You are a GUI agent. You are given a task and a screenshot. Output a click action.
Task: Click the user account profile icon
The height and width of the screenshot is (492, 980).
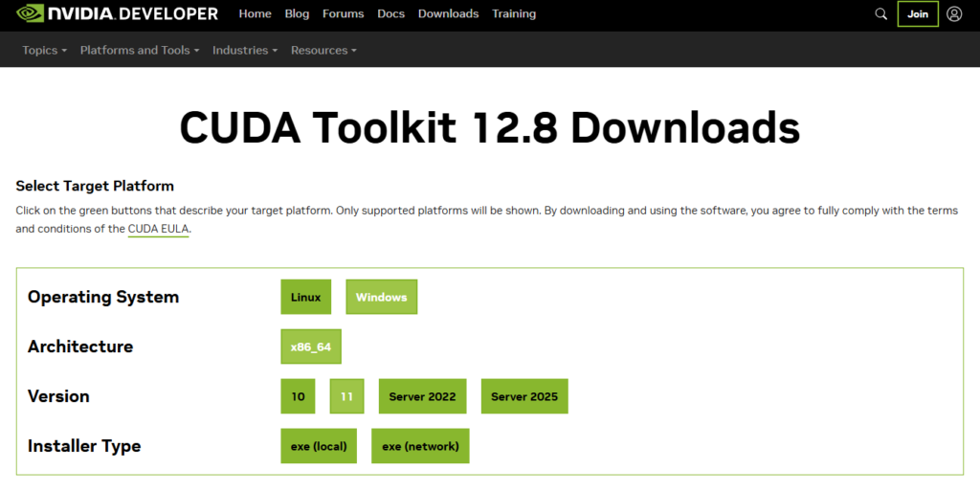click(954, 14)
